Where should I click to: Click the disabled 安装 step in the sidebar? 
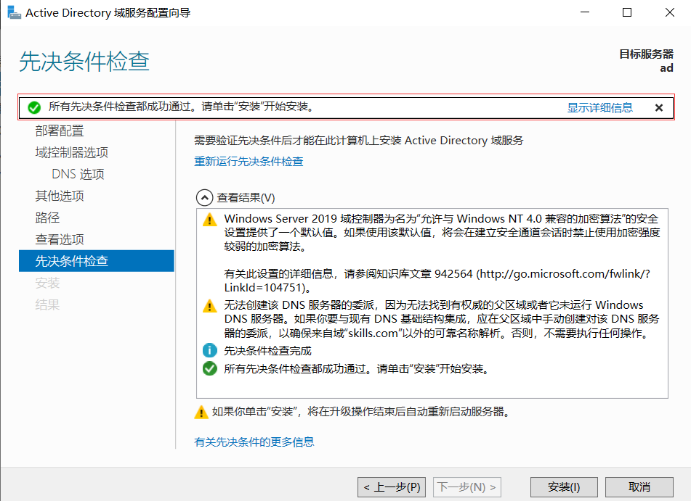coord(48,283)
